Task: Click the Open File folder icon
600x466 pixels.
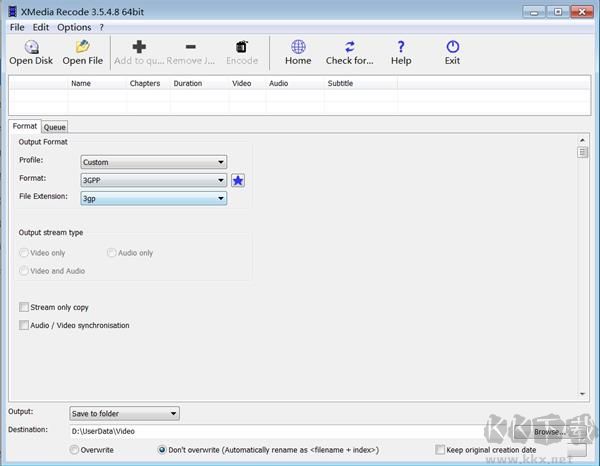Action: point(83,47)
